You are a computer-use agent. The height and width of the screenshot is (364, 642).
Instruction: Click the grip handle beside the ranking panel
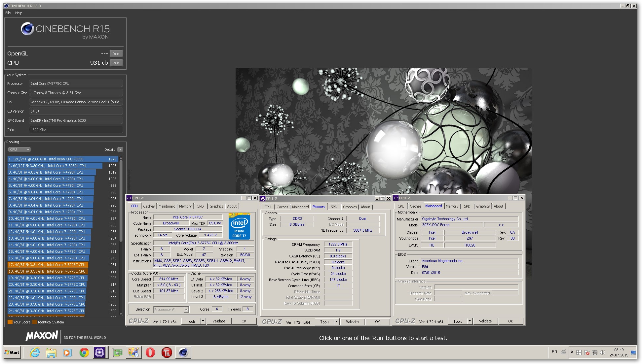click(x=129, y=180)
